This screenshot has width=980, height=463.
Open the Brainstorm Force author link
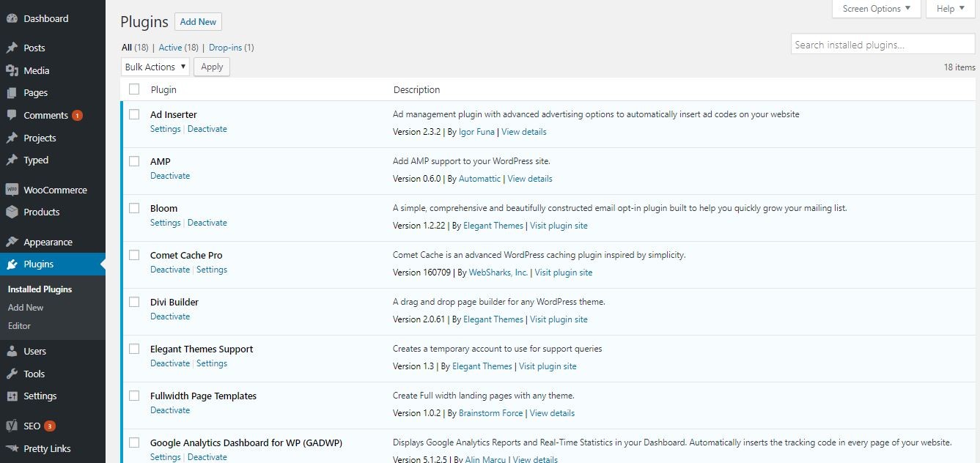[491, 413]
